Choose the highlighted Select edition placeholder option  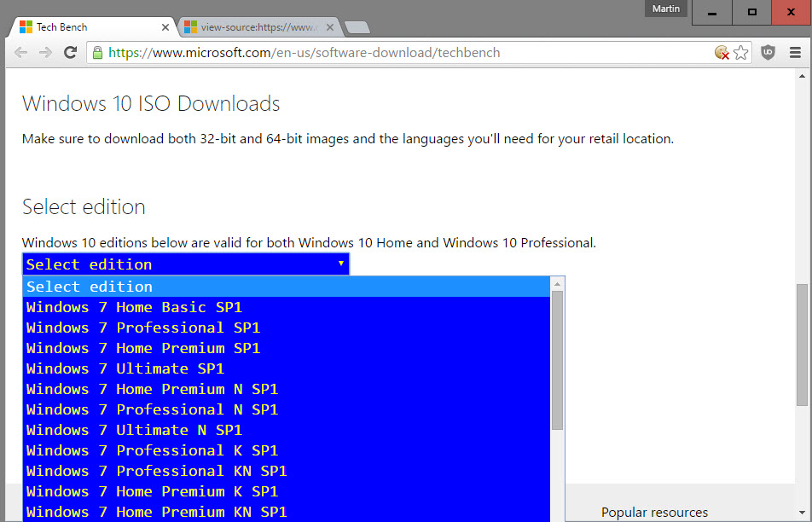pyautogui.click(x=287, y=287)
